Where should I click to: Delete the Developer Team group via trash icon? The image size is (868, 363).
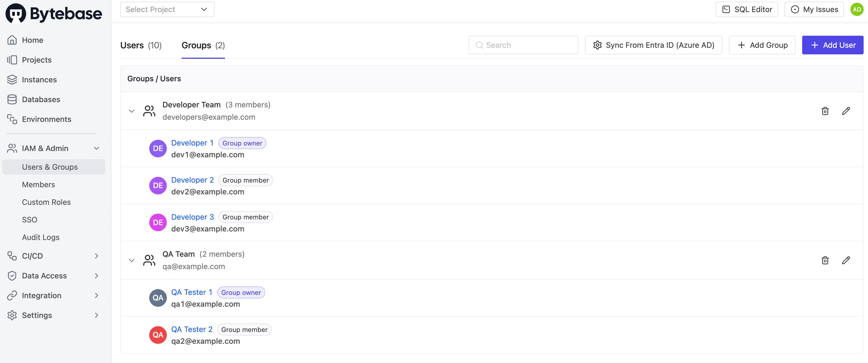click(825, 111)
